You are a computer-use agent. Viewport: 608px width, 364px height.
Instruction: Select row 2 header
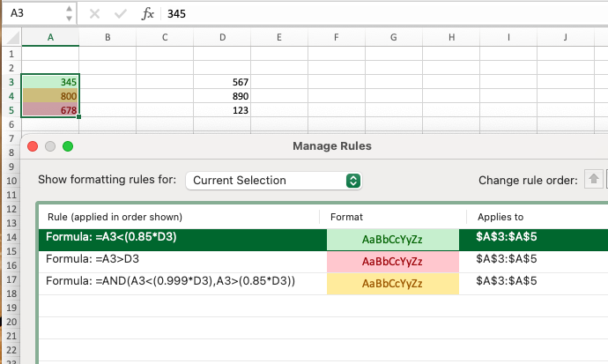tap(11, 68)
